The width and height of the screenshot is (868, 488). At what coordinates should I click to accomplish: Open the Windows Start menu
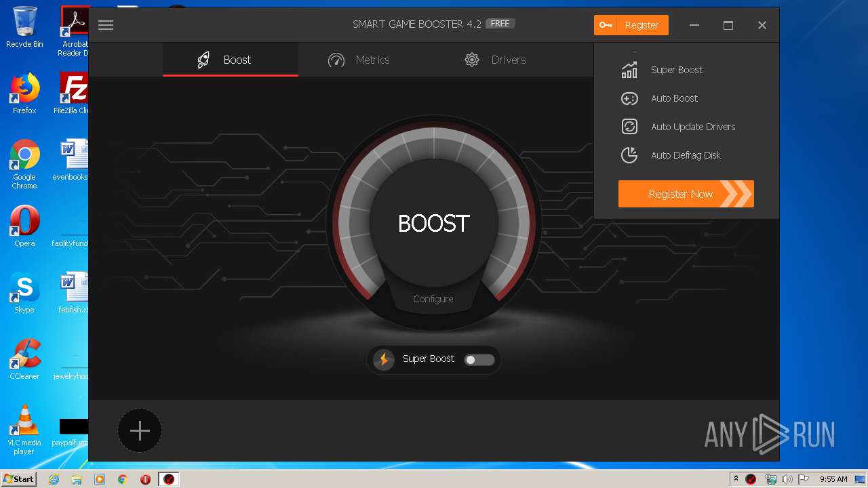pyautogui.click(x=18, y=479)
